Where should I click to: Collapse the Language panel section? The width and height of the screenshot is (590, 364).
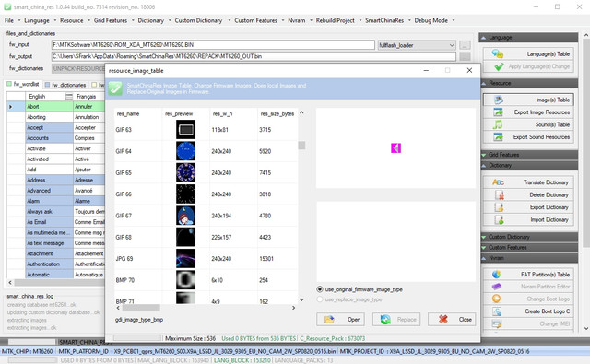tap(483, 37)
